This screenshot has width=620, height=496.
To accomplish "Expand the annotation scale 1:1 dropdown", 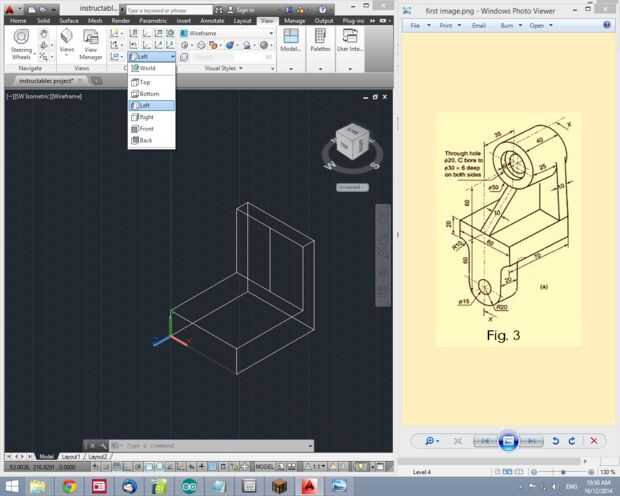I will [317, 467].
